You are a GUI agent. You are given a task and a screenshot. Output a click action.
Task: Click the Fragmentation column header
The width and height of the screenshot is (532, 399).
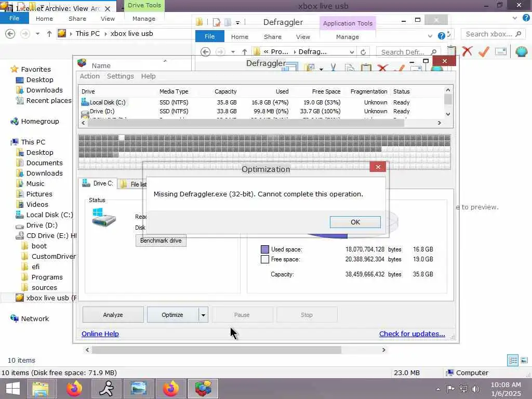point(368,91)
